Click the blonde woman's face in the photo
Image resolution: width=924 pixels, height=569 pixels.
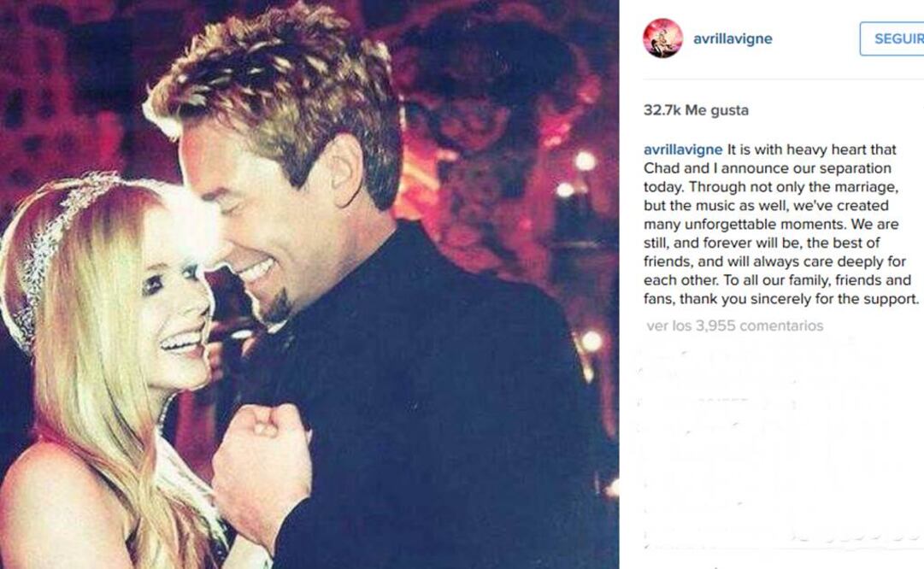click(x=177, y=307)
